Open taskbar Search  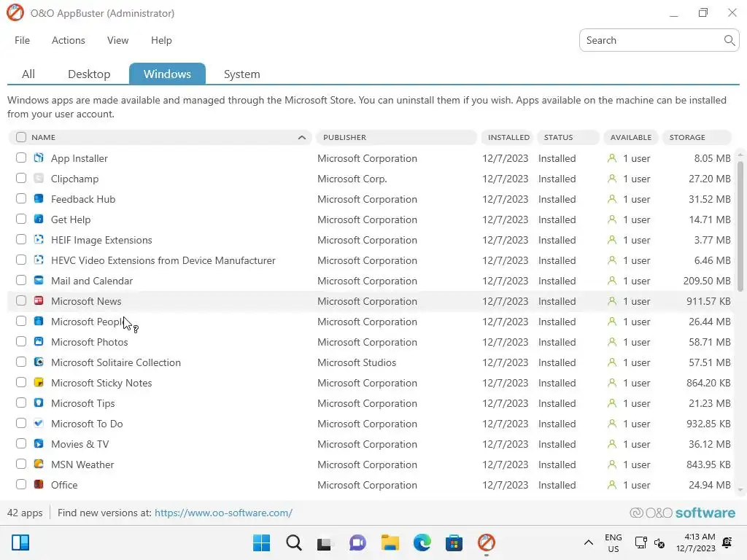pyautogui.click(x=293, y=542)
